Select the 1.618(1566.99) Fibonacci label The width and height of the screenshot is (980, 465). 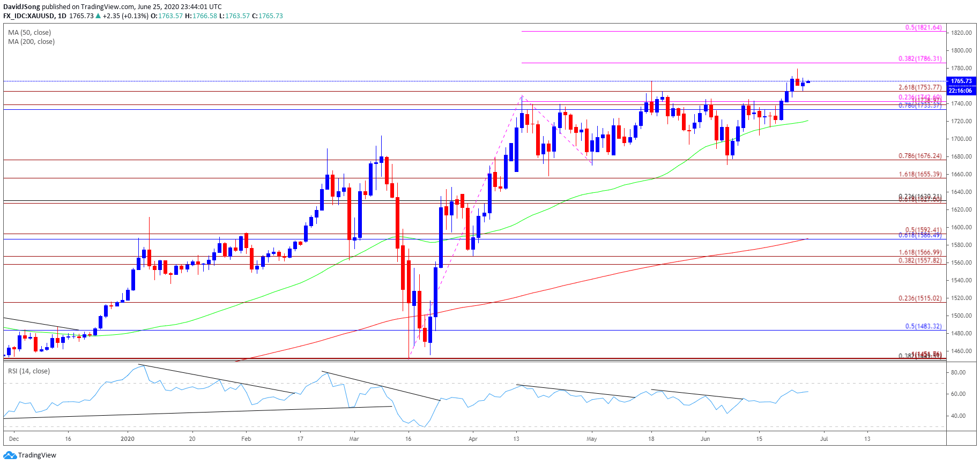(x=920, y=253)
